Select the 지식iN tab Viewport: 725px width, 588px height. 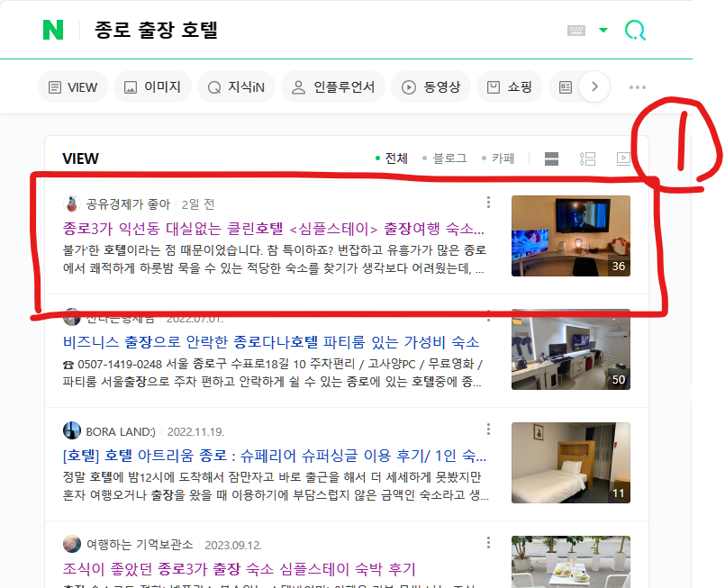click(236, 87)
